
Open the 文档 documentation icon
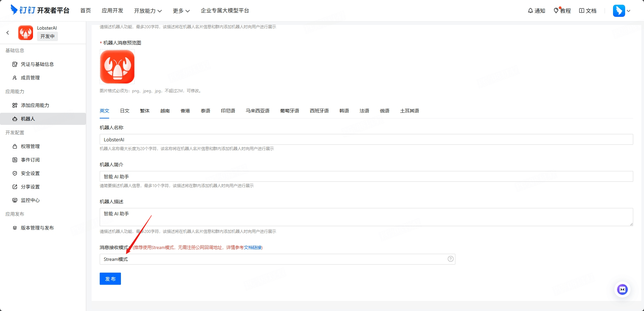[x=587, y=10]
